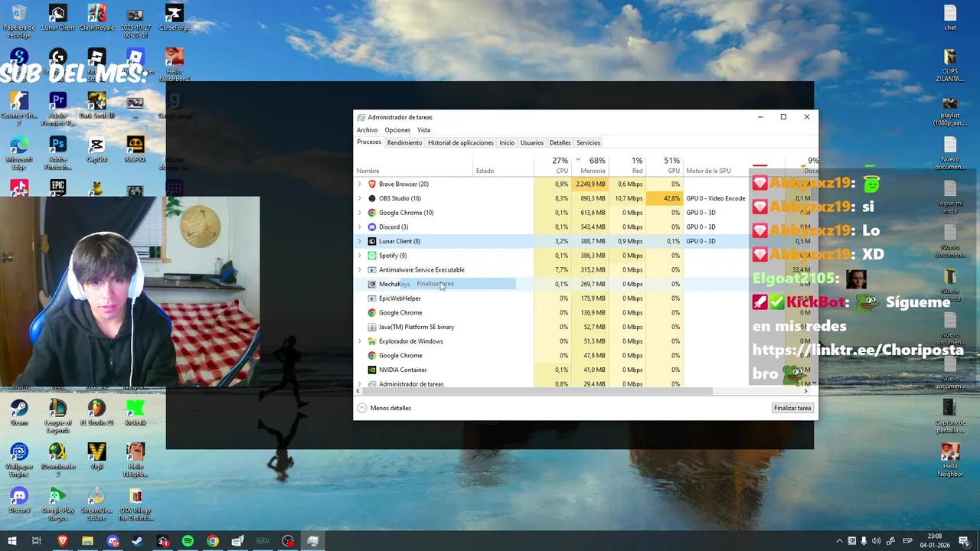Expand Spotify (9) process group
This screenshot has height=551, width=980.
tap(359, 256)
